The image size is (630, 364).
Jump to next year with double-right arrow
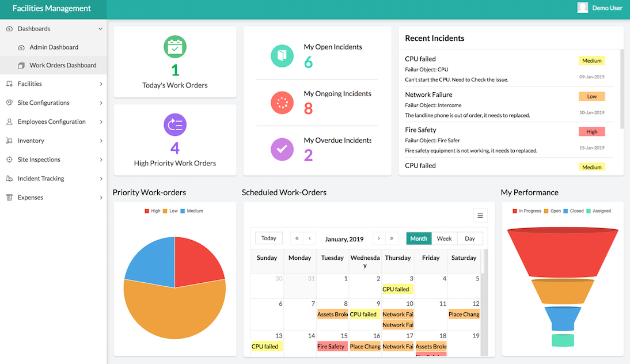point(392,238)
